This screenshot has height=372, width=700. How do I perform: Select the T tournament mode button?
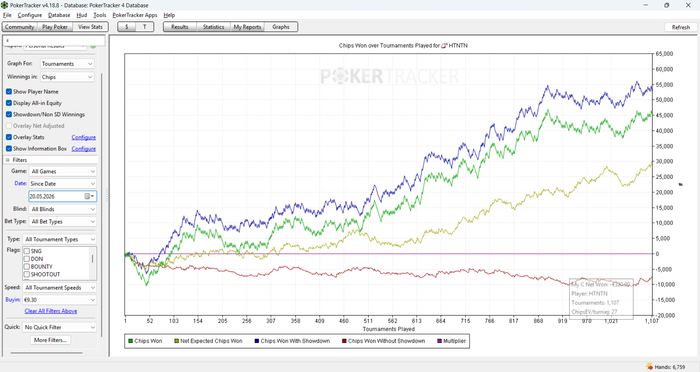[145, 27]
